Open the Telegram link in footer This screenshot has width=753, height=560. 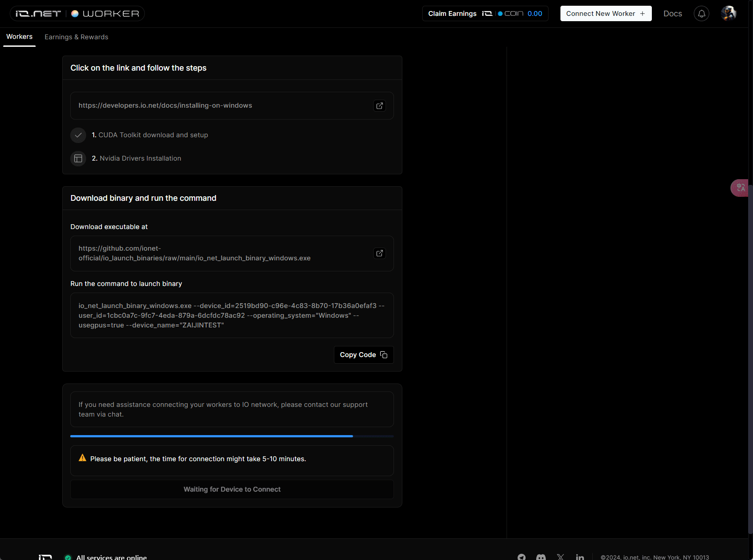[522, 557]
